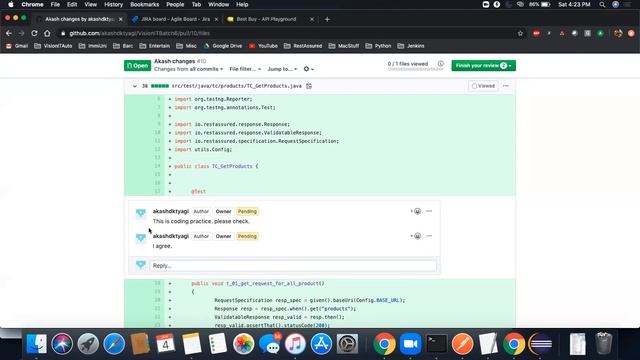Click the browser back arrow

click(x=9, y=33)
